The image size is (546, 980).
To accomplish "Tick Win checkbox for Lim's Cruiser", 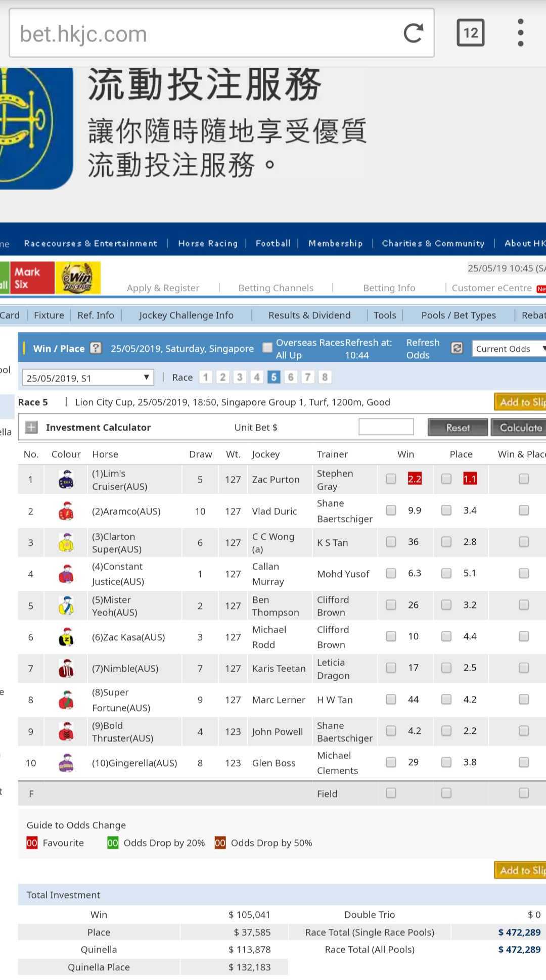I will coord(391,479).
